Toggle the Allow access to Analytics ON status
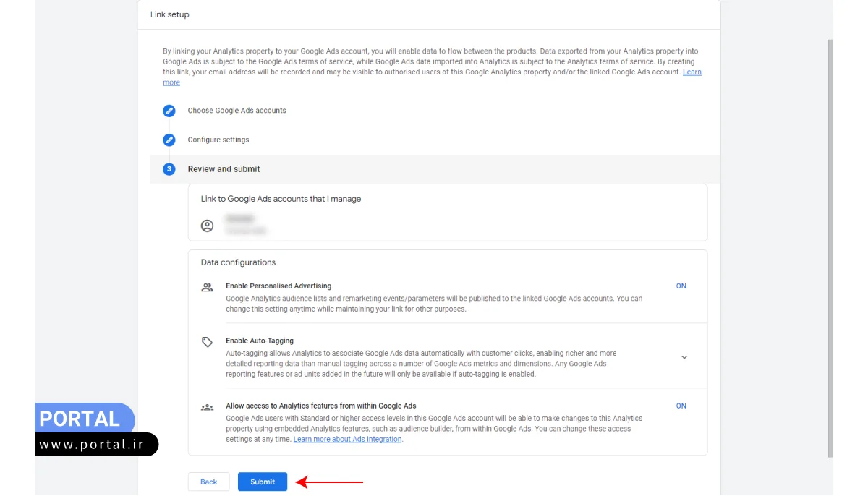Screen dimensions: 868x496 point(681,406)
